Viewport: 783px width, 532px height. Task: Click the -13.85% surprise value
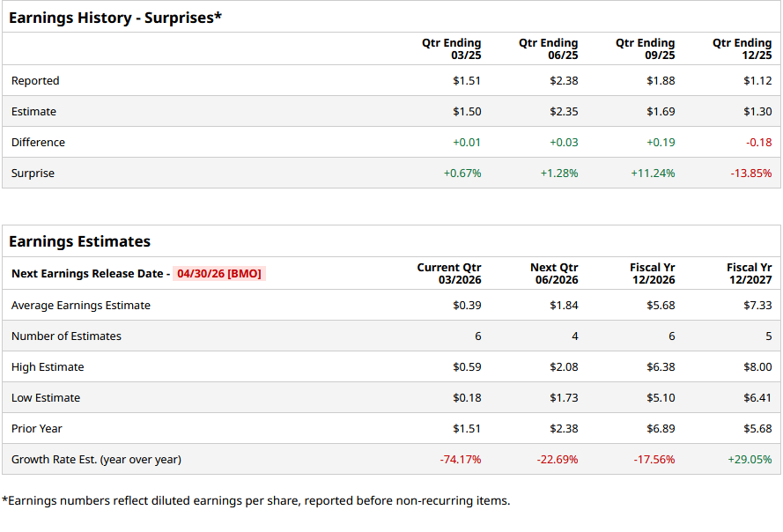coord(750,174)
